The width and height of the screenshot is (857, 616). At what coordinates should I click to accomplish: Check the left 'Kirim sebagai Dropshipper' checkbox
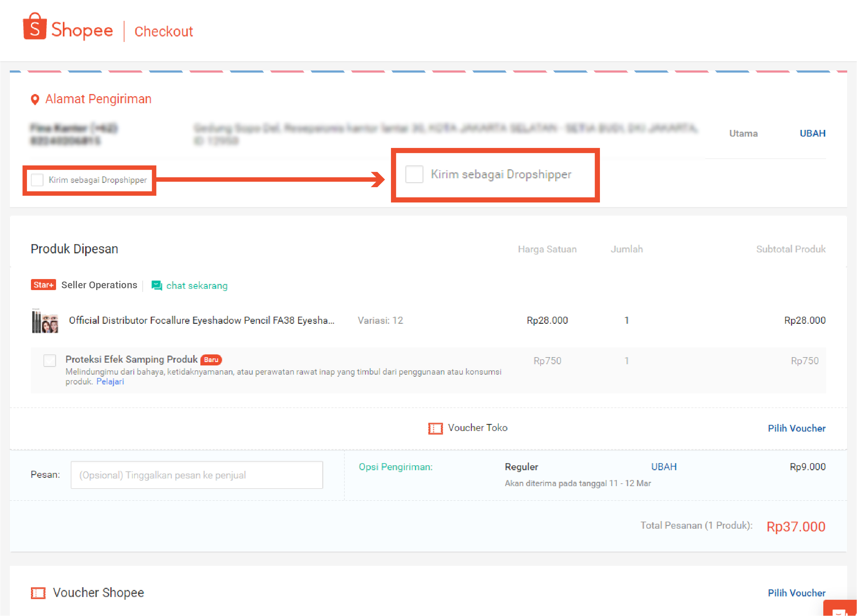[37, 180]
